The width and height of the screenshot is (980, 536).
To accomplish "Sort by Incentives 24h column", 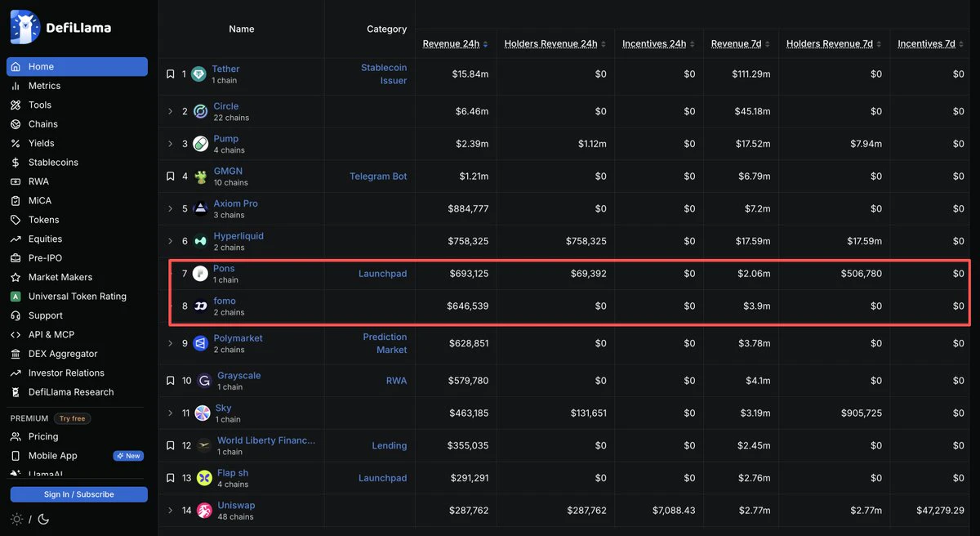I will pyautogui.click(x=658, y=43).
